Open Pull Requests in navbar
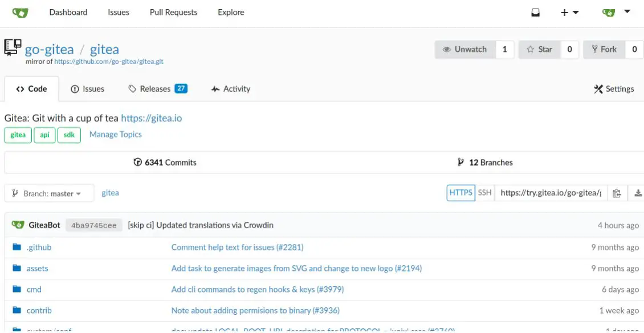Viewport: 644px width, 333px height. coord(173,13)
